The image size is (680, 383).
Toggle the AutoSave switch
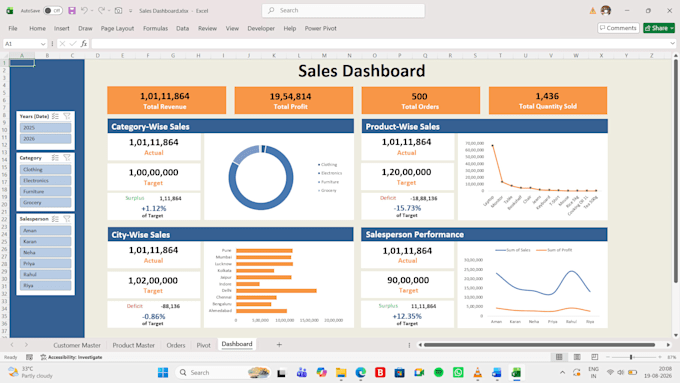(53, 10)
